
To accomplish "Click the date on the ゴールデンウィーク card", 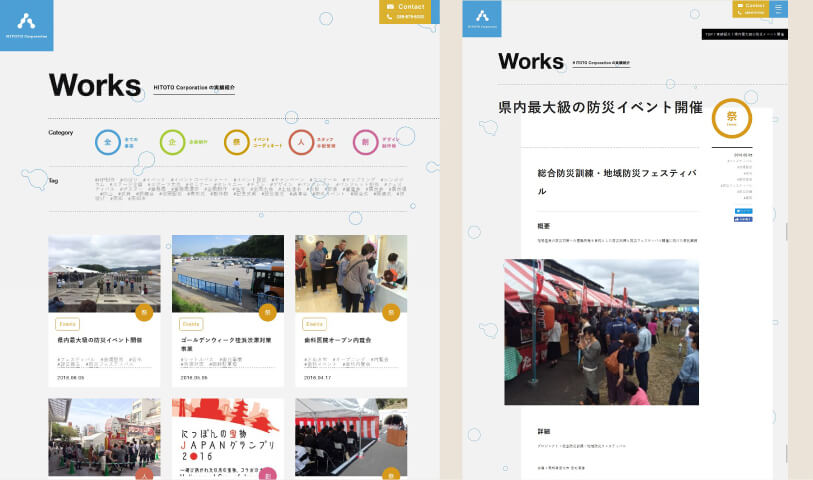I will pyautogui.click(x=194, y=378).
